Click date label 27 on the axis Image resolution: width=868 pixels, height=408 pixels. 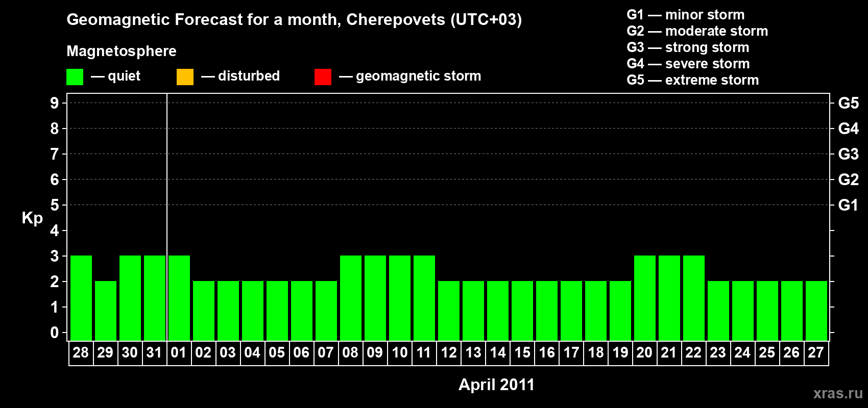click(x=816, y=353)
